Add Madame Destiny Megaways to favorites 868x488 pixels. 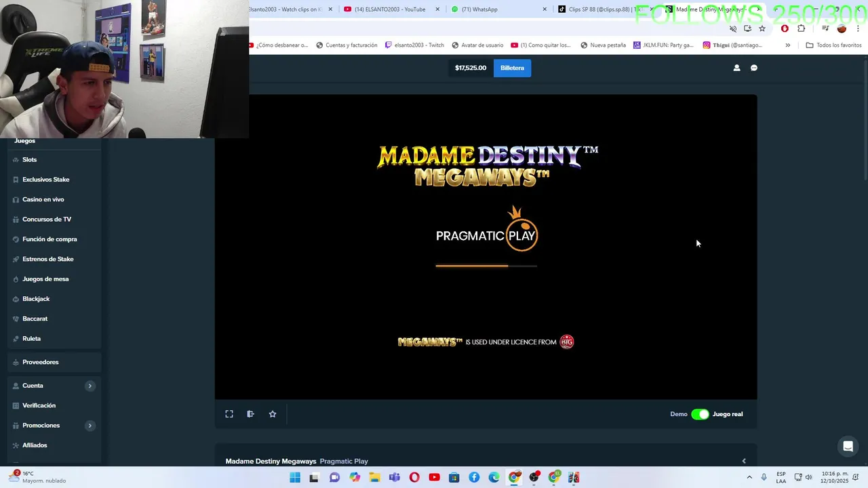click(273, 414)
